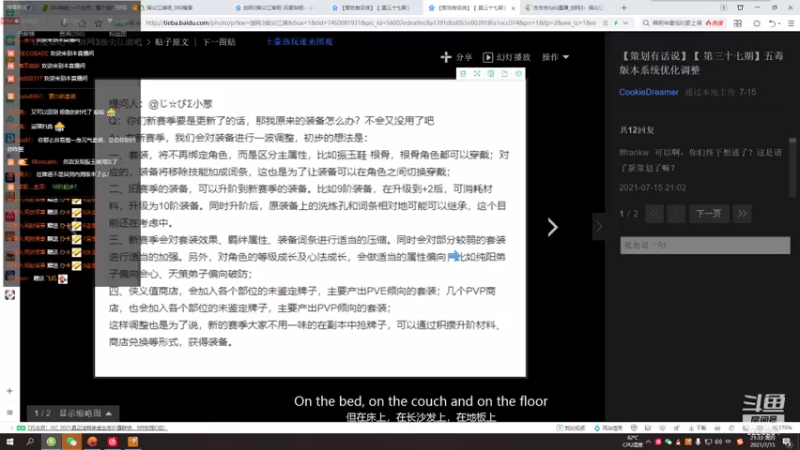Viewport: 800px width, 450px height.
Task: Click fullscreen icon in image viewer toolbar
Action: (x=477, y=74)
